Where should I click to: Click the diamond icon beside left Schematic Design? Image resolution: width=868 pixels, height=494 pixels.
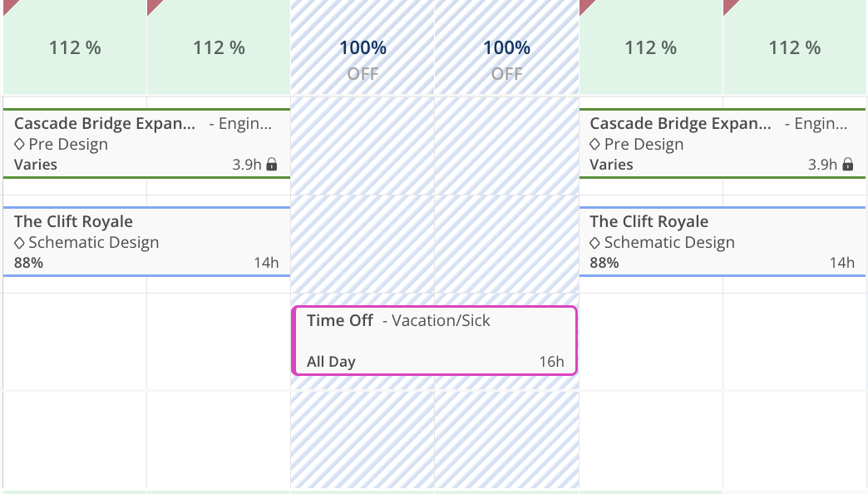pos(20,243)
